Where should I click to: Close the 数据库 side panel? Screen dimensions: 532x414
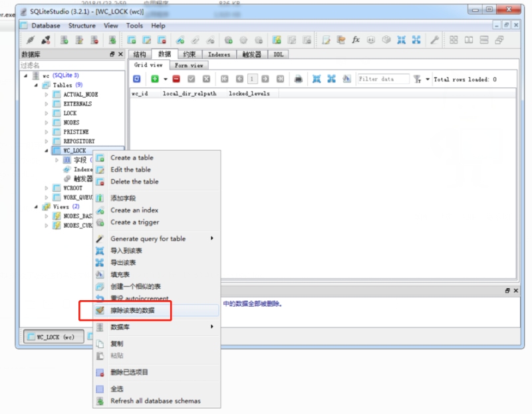(120, 54)
